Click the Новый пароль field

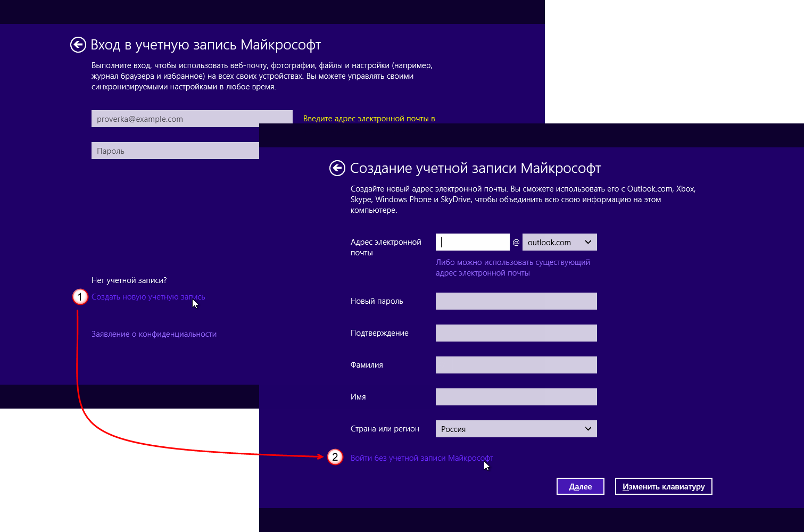click(x=516, y=301)
